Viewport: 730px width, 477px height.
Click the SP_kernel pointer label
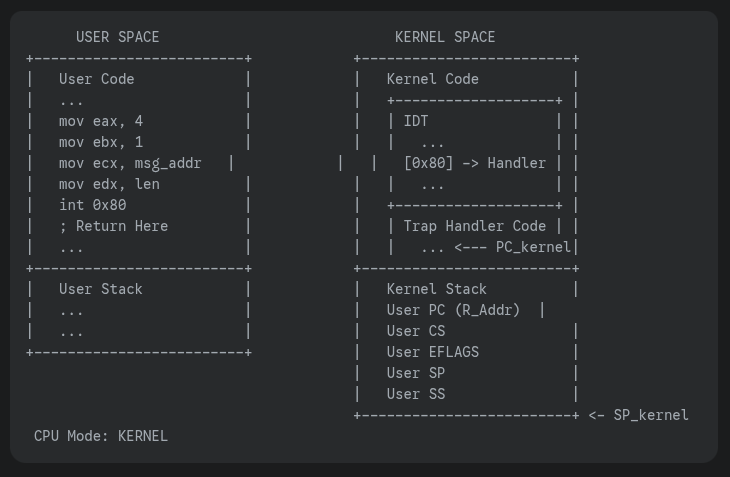(650, 415)
